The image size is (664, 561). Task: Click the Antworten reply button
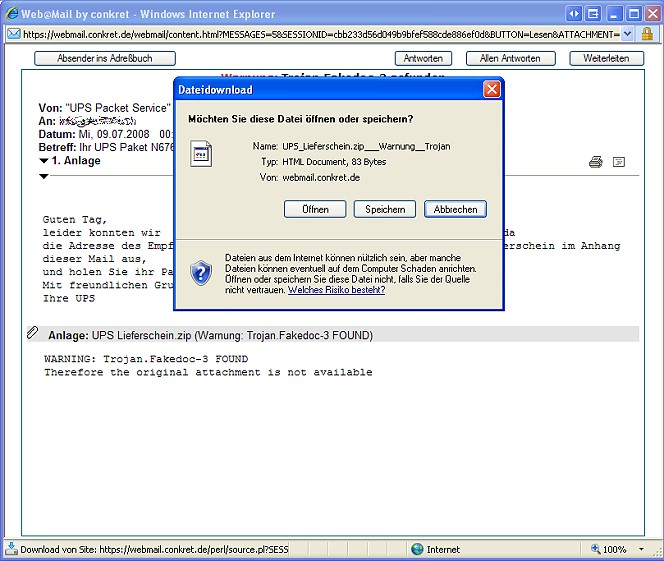pyautogui.click(x=423, y=58)
